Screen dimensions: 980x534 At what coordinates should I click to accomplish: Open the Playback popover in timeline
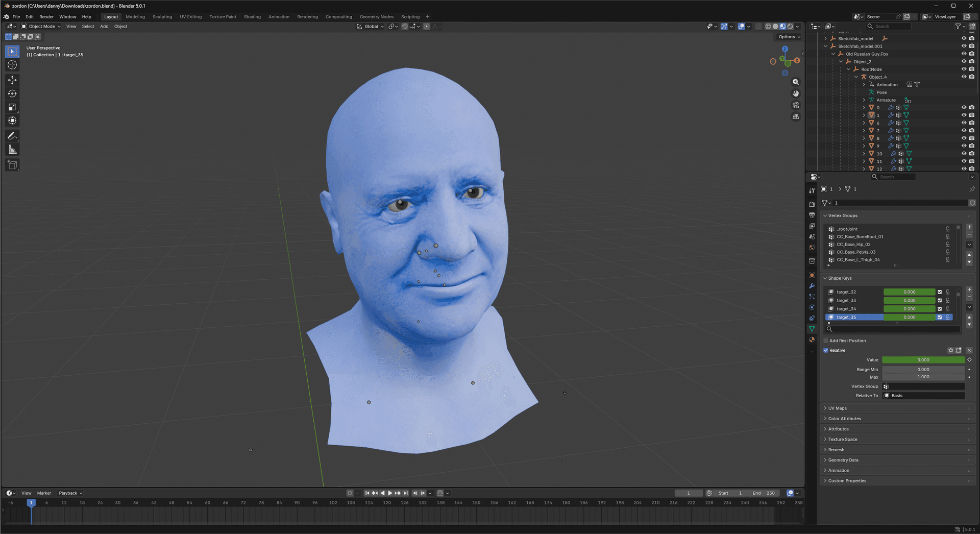pyautogui.click(x=70, y=493)
